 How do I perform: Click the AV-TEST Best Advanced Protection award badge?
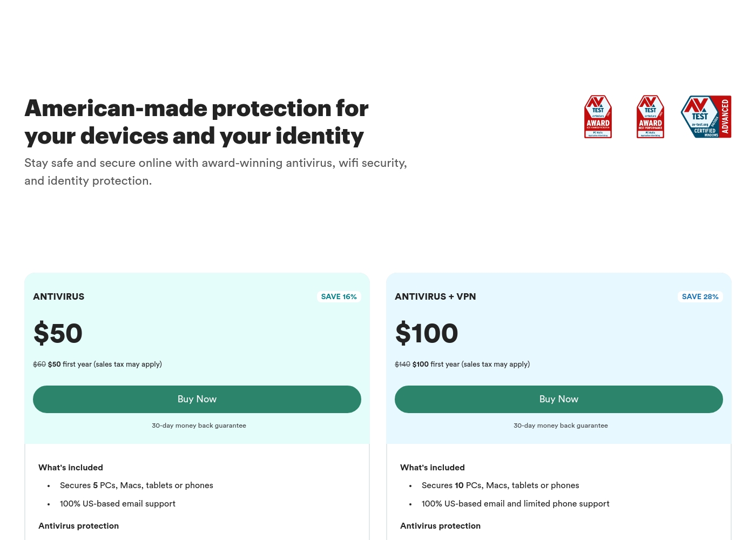pyautogui.click(x=598, y=117)
